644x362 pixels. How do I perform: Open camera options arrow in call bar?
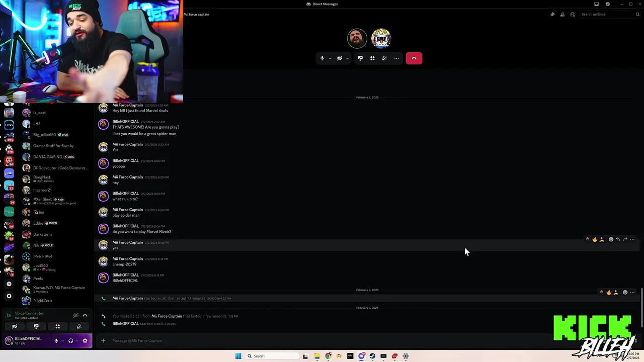point(347,58)
